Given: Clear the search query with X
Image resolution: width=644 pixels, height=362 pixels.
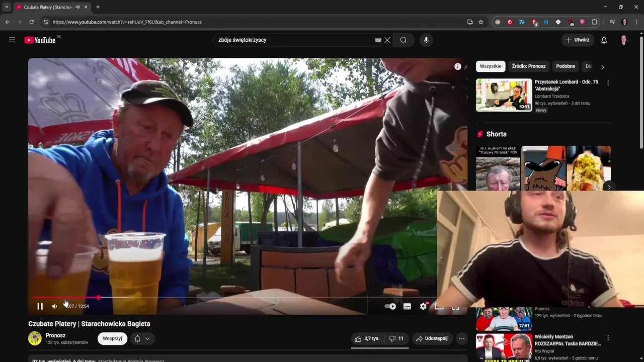Looking at the screenshot, I should (387, 40).
